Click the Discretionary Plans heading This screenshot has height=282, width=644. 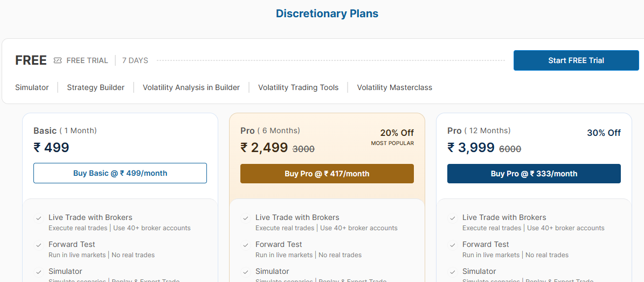pyautogui.click(x=327, y=13)
